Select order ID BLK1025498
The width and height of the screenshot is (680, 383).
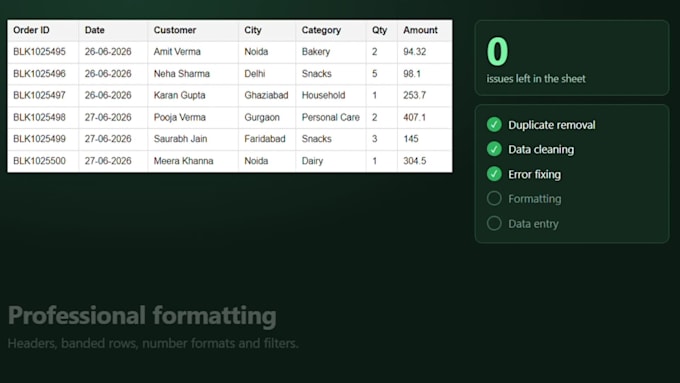click(x=39, y=117)
